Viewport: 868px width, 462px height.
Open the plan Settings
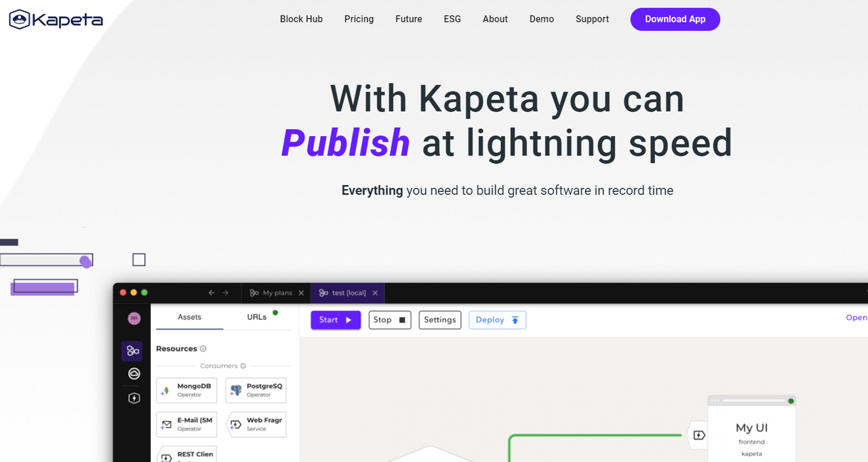(440, 320)
